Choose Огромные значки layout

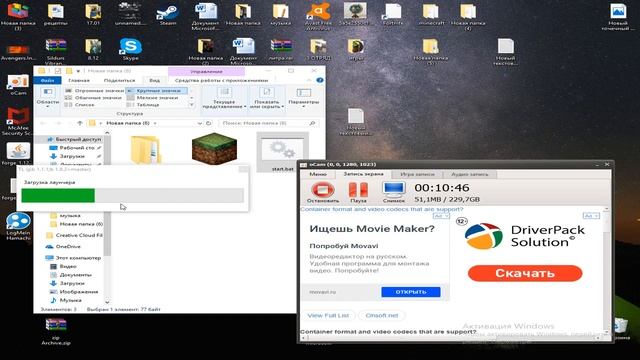(x=94, y=91)
